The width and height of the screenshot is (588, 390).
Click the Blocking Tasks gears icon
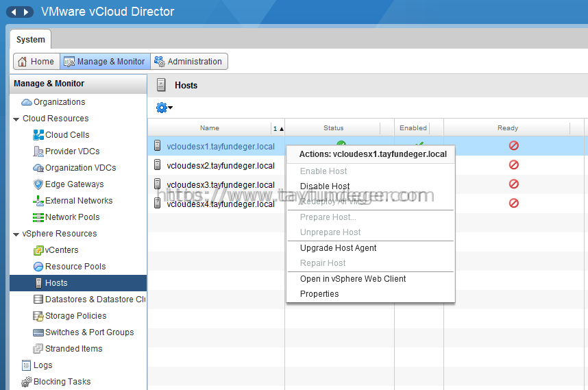tap(27, 382)
